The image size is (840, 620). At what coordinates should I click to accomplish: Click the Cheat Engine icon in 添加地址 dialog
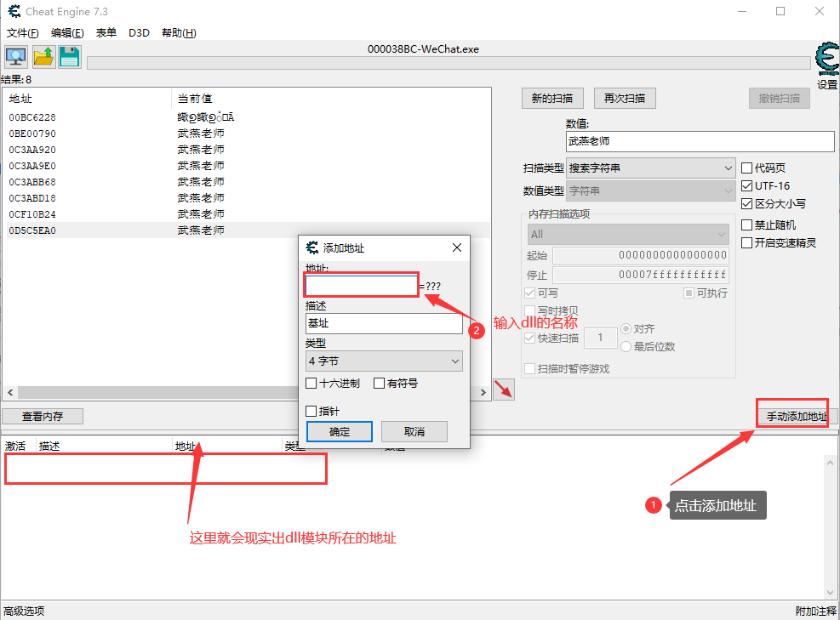[x=311, y=247]
